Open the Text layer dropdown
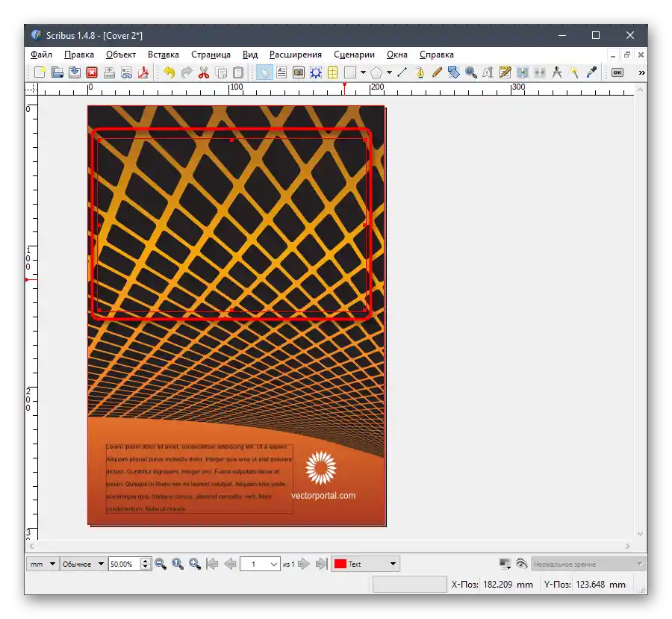The height and width of the screenshot is (619, 672). (365, 564)
